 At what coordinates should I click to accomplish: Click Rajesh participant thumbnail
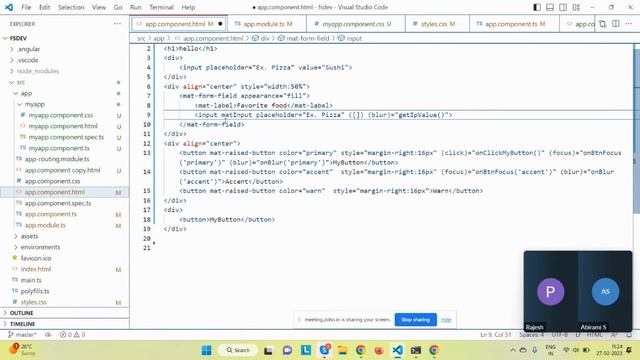551,291
